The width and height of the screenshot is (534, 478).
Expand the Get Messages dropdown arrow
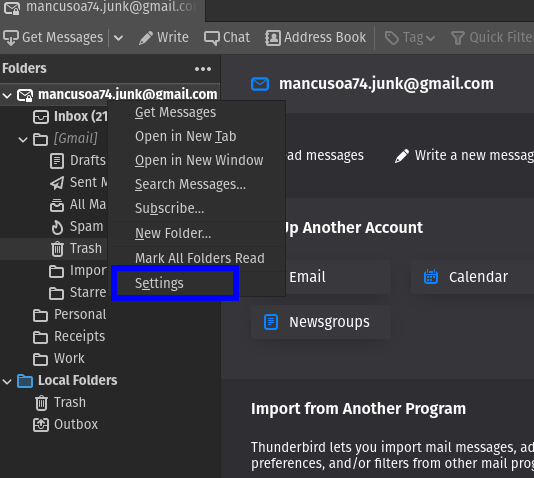[118, 38]
